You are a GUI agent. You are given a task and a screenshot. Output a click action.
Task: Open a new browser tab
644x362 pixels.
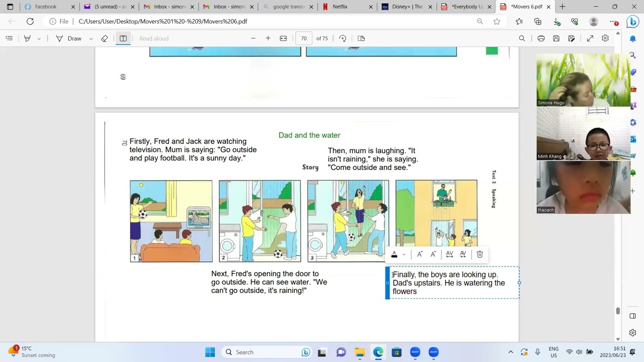[x=562, y=7]
